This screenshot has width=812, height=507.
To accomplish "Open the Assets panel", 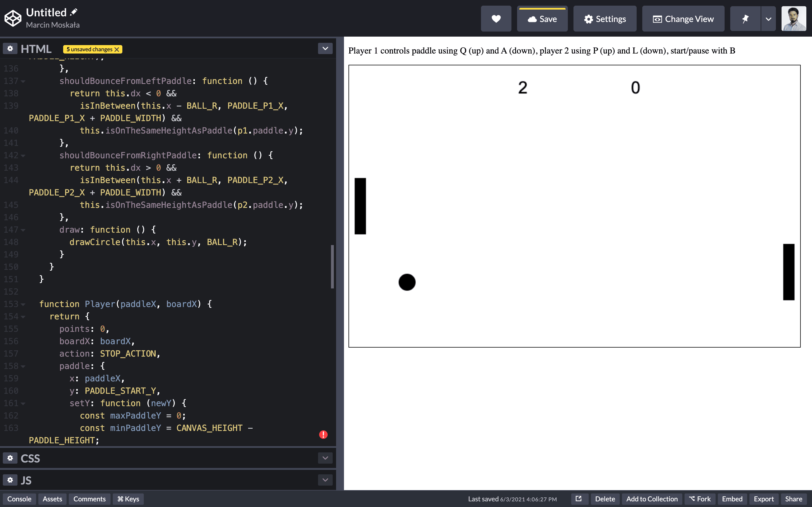I will (52, 499).
